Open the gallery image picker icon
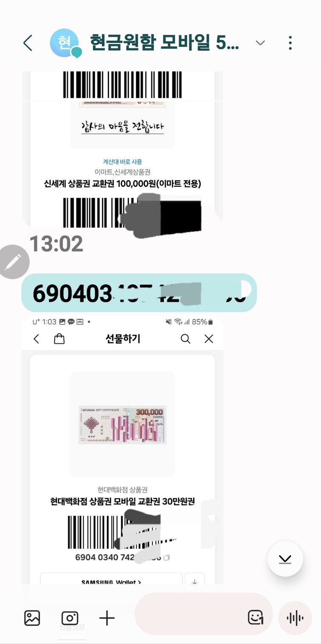The width and height of the screenshot is (321, 644). coord(32,618)
